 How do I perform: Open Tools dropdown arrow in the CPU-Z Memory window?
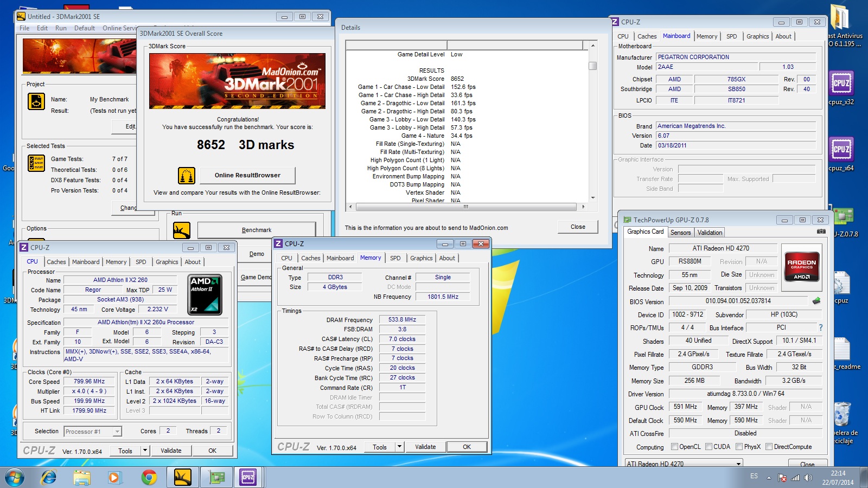[x=399, y=447]
